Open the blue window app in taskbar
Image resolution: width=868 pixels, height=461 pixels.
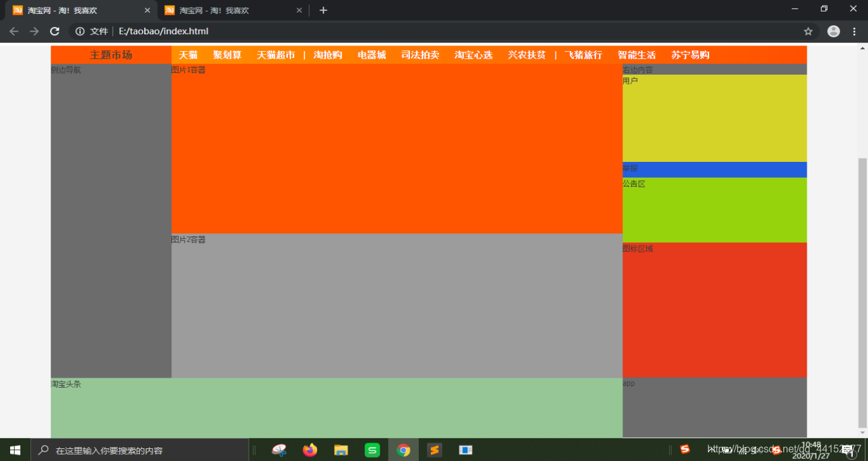[466, 450]
